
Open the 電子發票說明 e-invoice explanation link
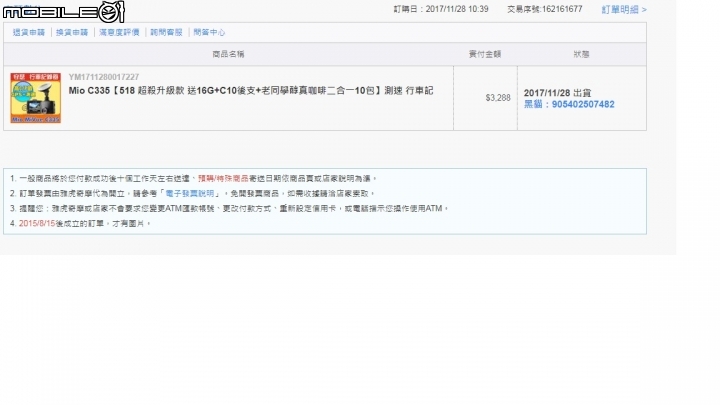coord(190,193)
